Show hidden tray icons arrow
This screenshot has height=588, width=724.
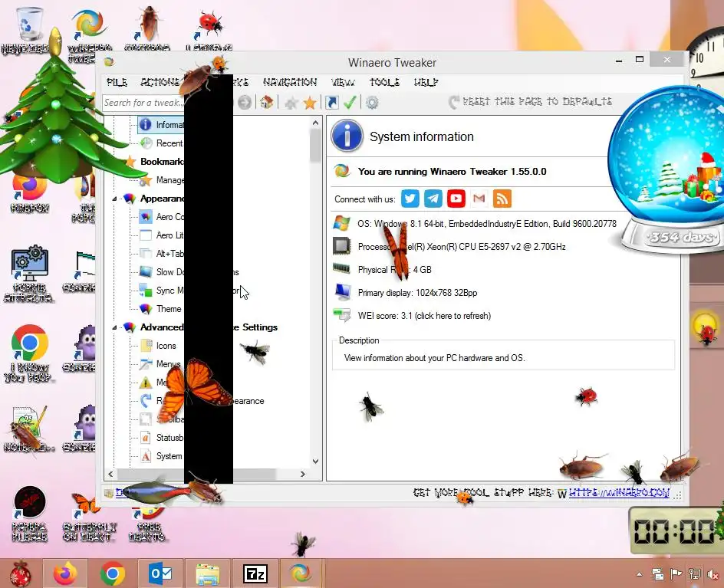[640, 574]
